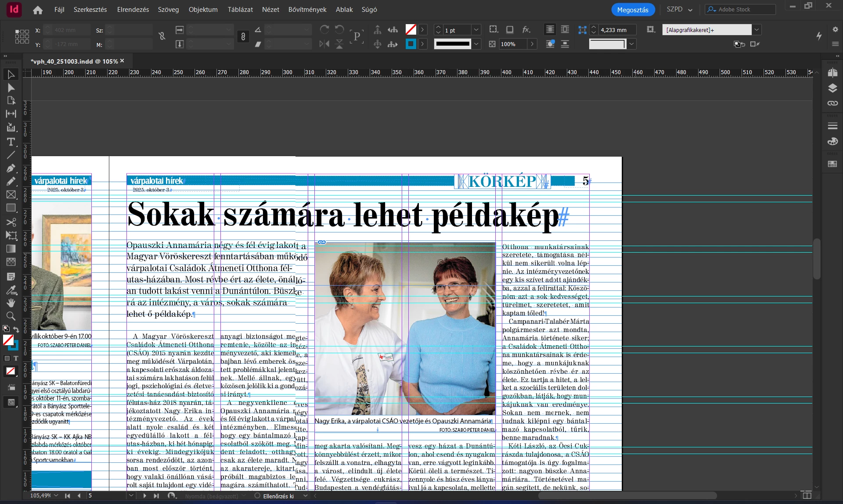Toggle constrain proportions link for scaling
The width and height of the screenshot is (843, 504).
(243, 37)
